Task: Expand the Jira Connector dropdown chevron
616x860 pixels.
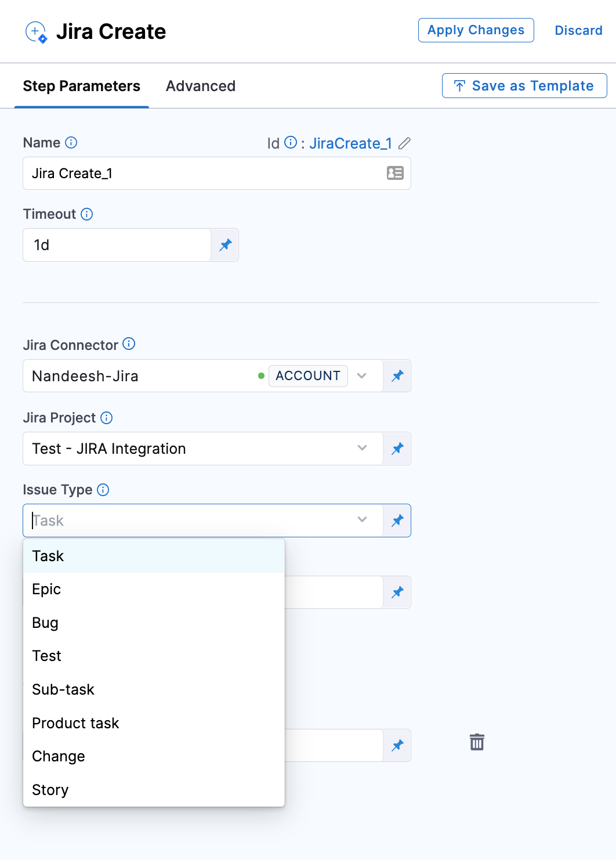Action: [362, 376]
